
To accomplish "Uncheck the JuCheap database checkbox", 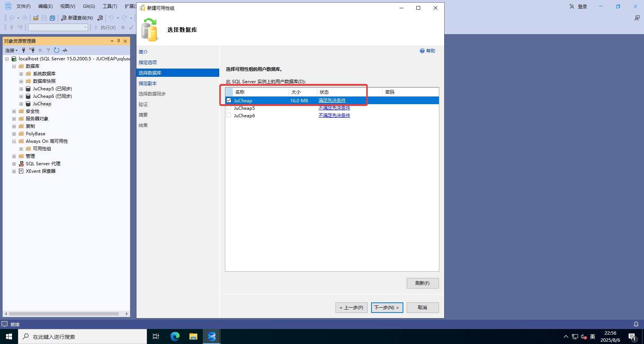I will (229, 100).
